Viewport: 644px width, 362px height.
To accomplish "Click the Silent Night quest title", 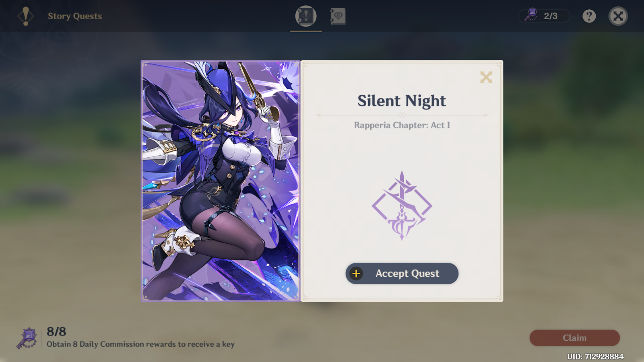I will pyautogui.click(x=402, y=101).
